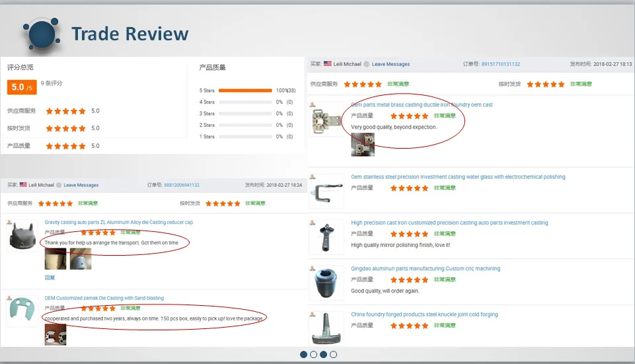Click the 供应商服务 stars in summary panel

pos(65,111)
